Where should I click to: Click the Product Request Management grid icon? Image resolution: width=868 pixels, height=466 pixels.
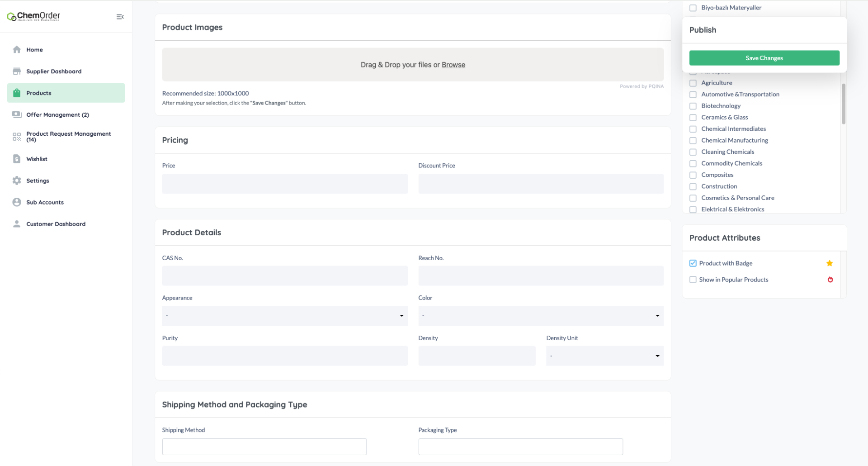tap(17, 137)
